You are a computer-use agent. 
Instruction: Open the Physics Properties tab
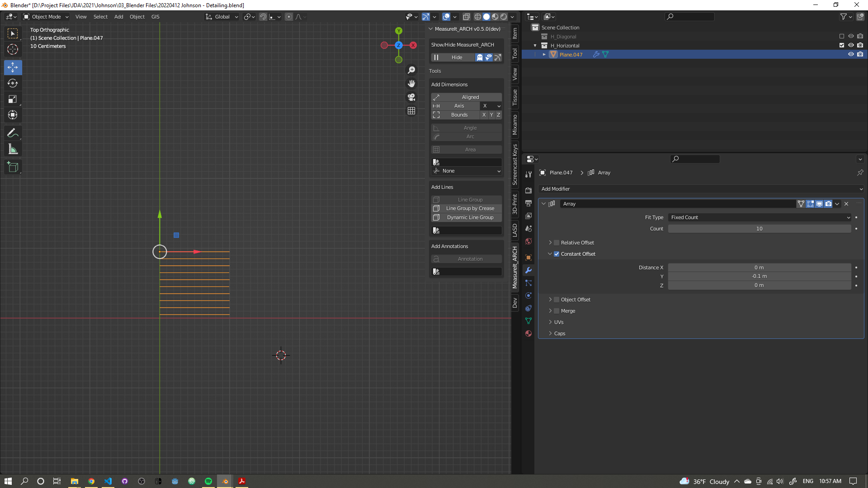(528, 295)
